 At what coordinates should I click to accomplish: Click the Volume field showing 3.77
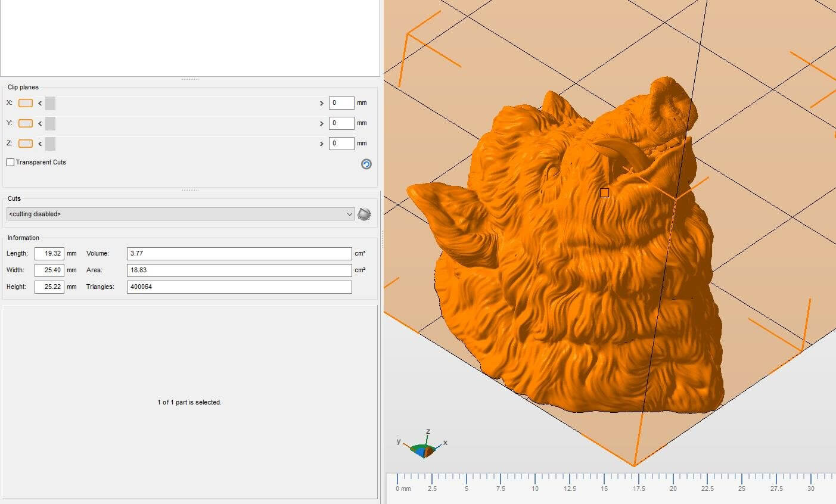pos(239,253)
